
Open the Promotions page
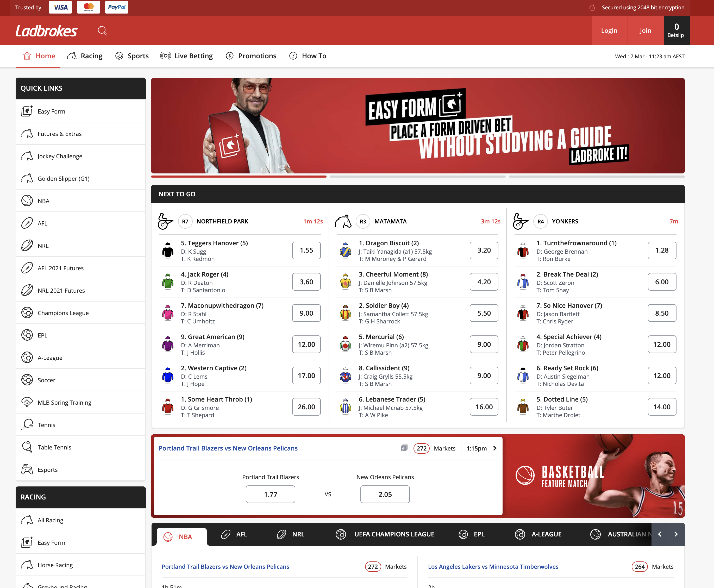[x=251, y=56]
